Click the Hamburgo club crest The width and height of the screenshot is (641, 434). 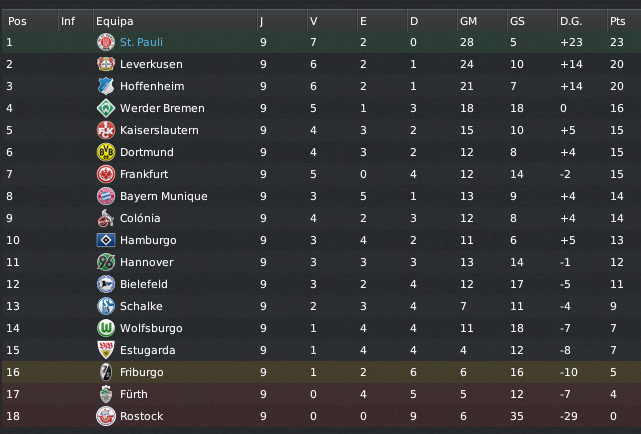click(x=105, y=240)
